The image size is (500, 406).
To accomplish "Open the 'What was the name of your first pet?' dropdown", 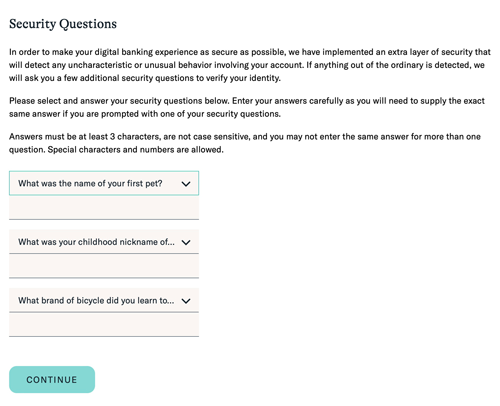I will pos(104,183).
